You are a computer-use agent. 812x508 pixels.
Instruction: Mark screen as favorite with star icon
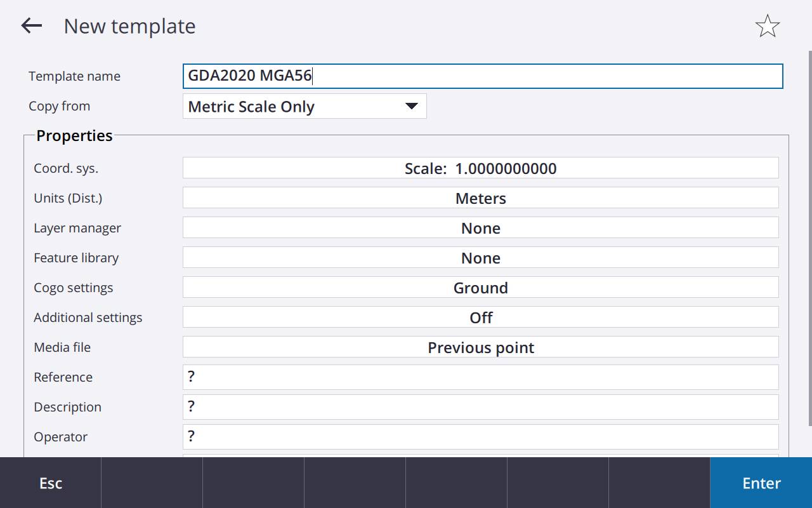coord(767,26)
